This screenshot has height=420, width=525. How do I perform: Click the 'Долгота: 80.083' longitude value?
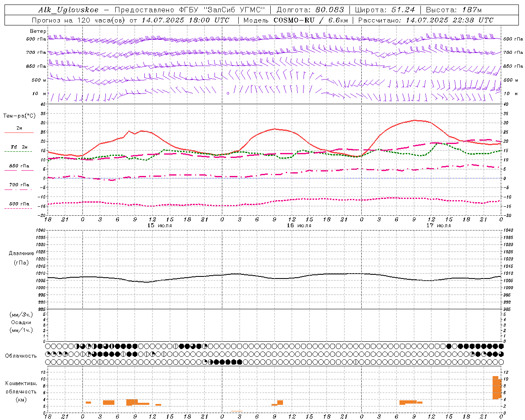pyautogui.click(x=310, y=10)
